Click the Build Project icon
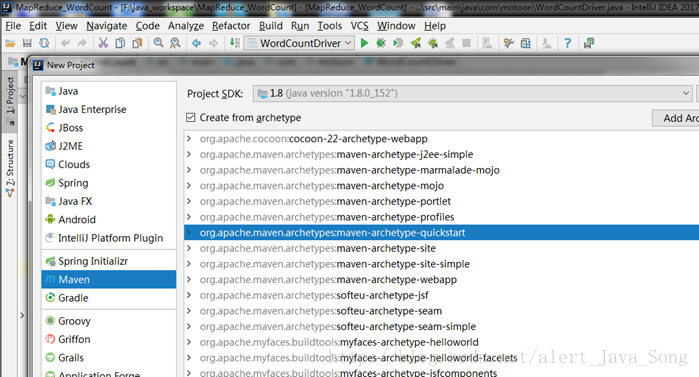Screen dimensions: 699x377 (234, 43)
